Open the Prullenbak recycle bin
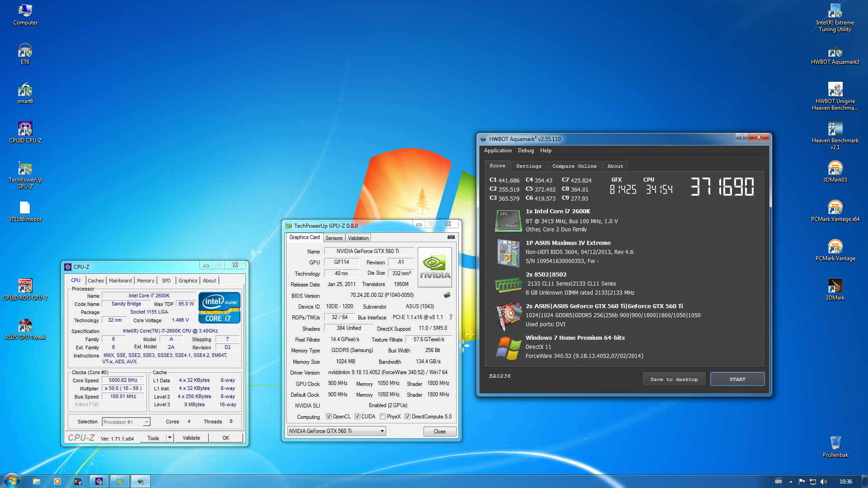 pyautogui.click(x=835, y=447)
